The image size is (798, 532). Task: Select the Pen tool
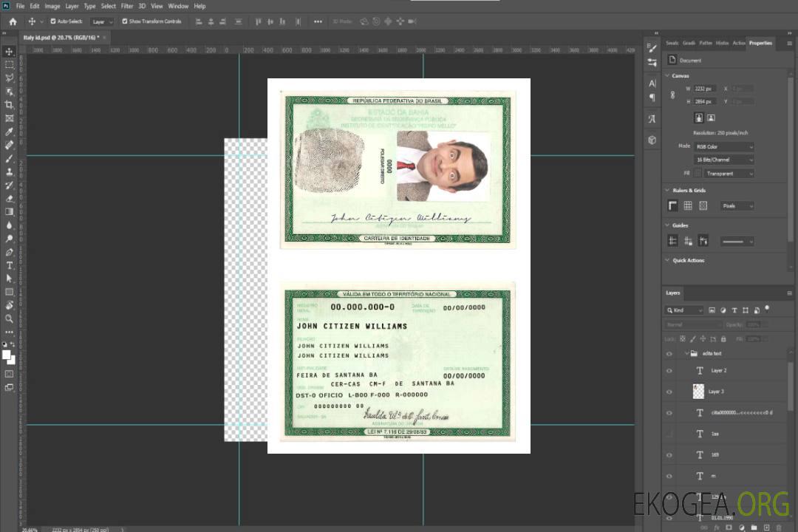[x=9, y=252]
